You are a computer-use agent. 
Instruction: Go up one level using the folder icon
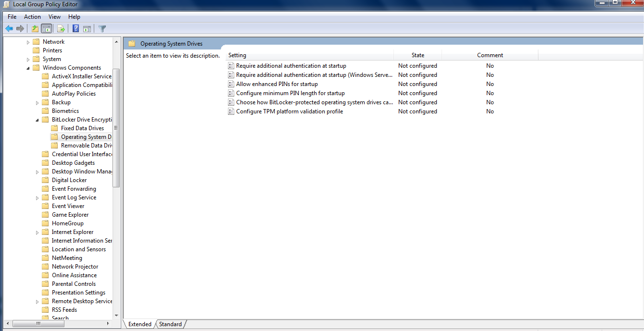pos(35,29)
